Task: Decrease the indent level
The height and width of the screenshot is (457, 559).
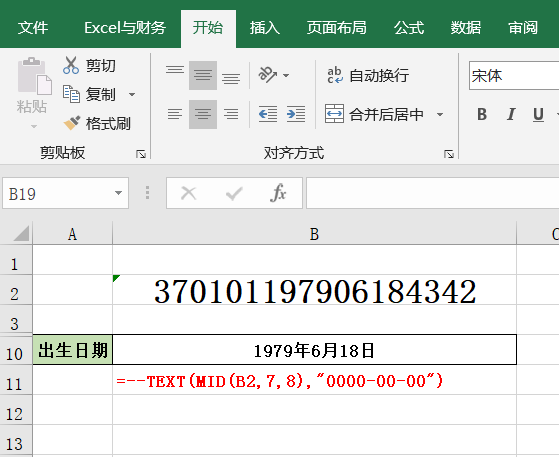Action: (x=268, y=114)
